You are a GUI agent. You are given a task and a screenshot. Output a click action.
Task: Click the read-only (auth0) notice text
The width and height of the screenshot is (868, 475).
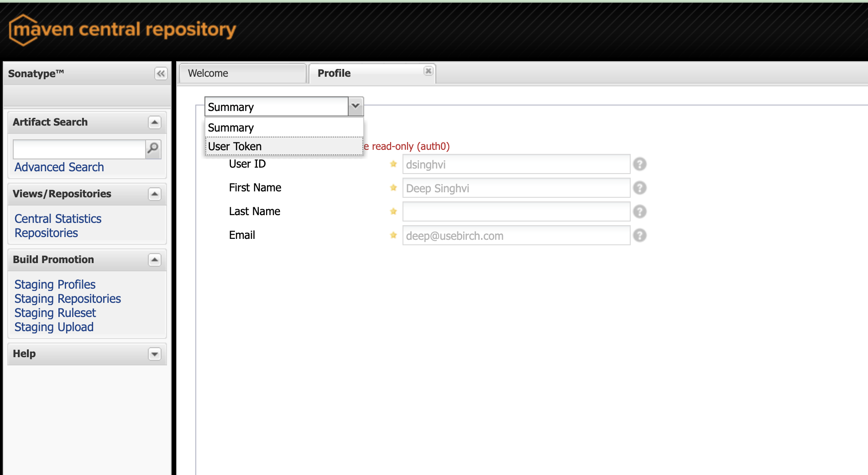coord(407,146)
